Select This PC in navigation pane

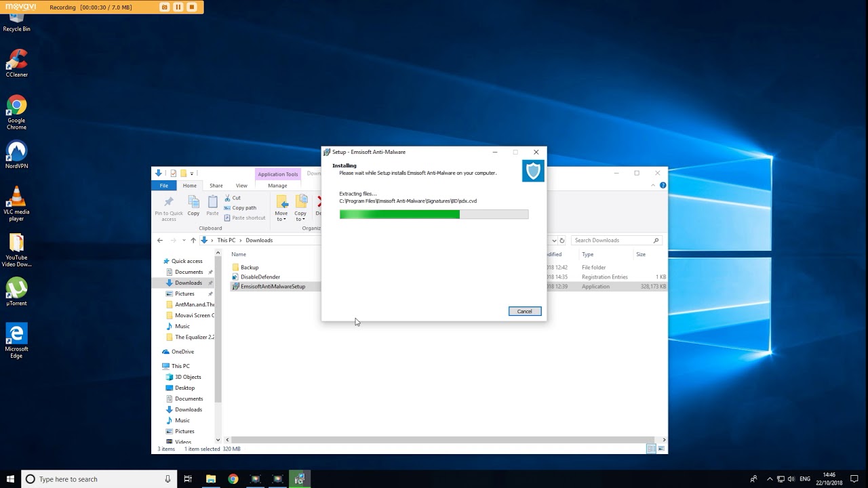tap(180, 366)
